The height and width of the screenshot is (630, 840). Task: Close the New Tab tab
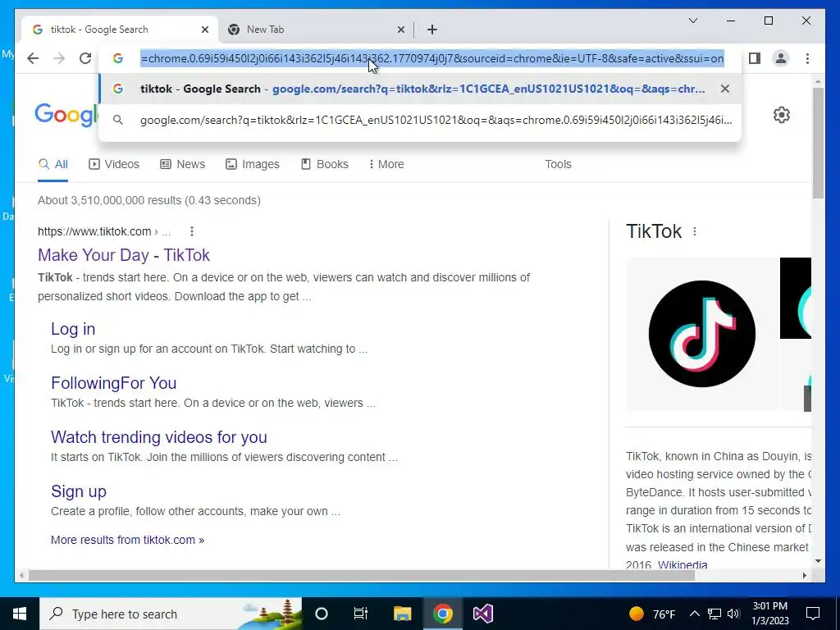[x=400, y=30]
